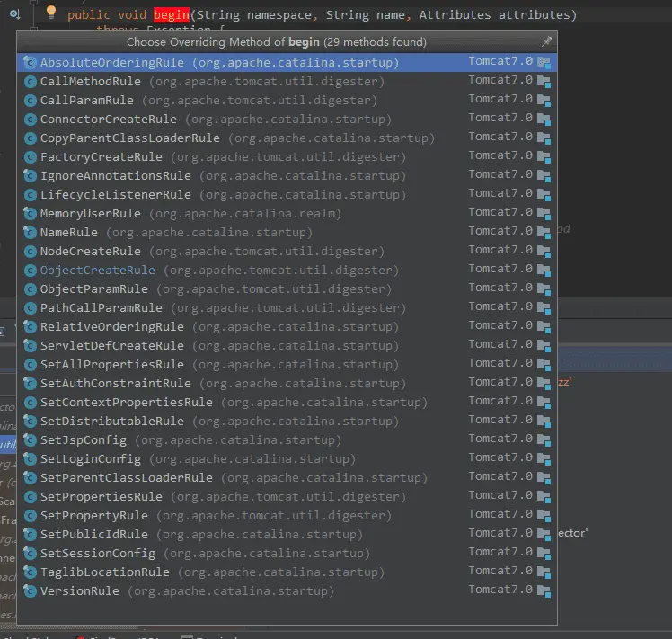The width and height of the screenshot is (672, 639).
Task: Open ObjectCreateRule highlighted in blue
Action: [x=287, y=270]
